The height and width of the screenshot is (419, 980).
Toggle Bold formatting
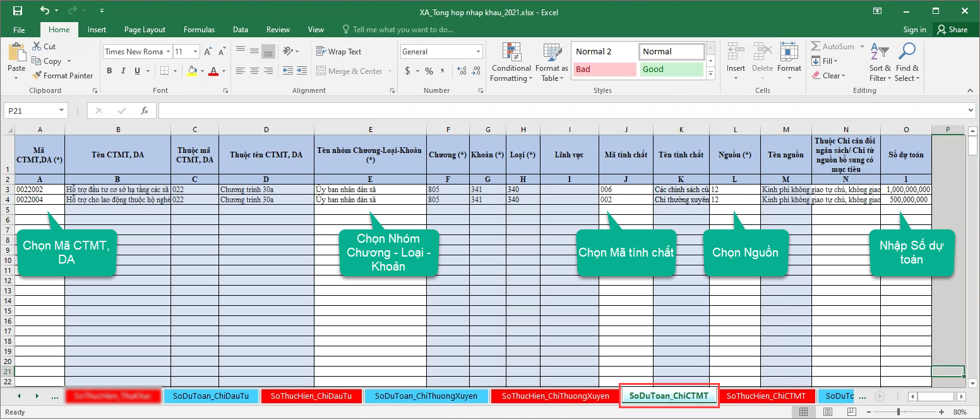coord(109,71)
